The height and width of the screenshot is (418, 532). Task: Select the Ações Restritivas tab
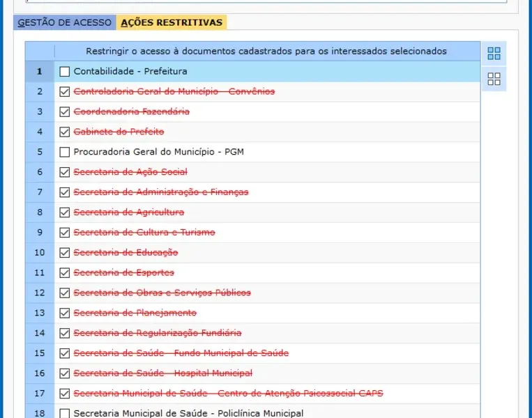[172, 22]
